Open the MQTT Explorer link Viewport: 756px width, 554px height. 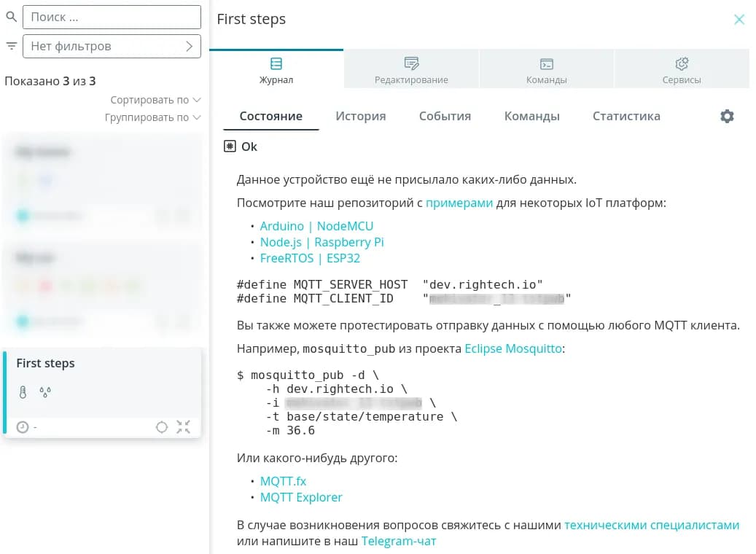301,497
